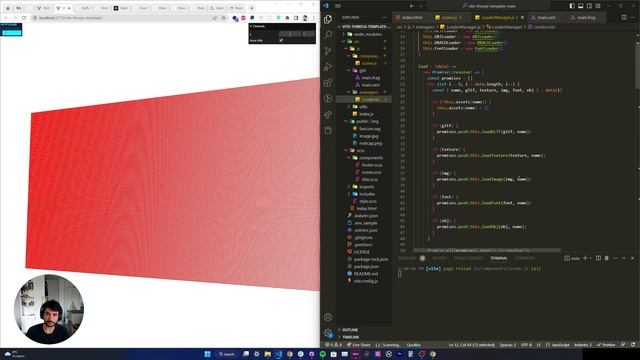640x360 pixels.
Task: Collapse the gltf folder
Action: [x=364, y=70]
